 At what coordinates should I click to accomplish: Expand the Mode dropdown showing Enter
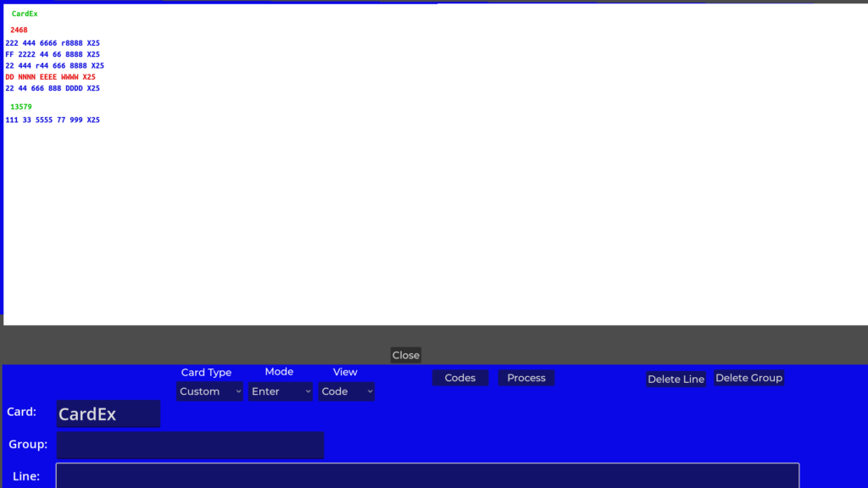point(281,391)
